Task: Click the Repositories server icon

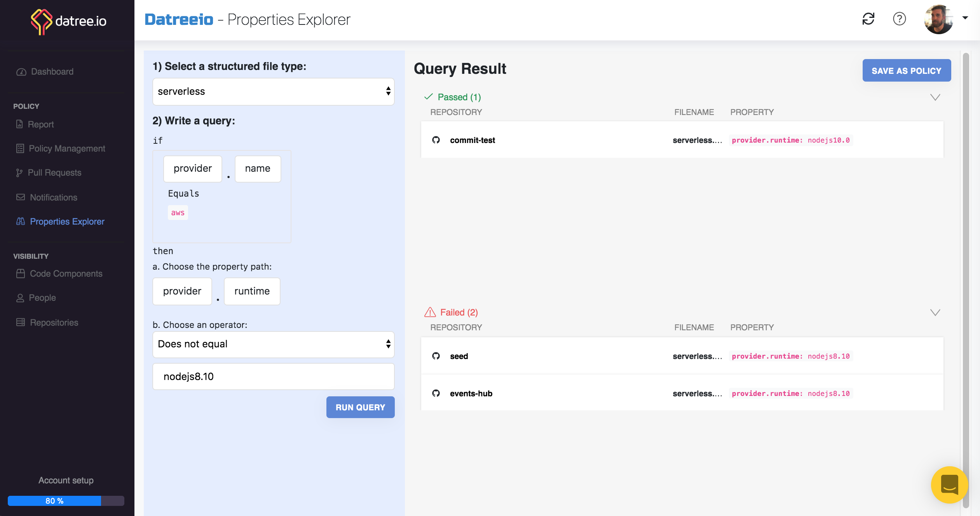Action: coord(21,322)
